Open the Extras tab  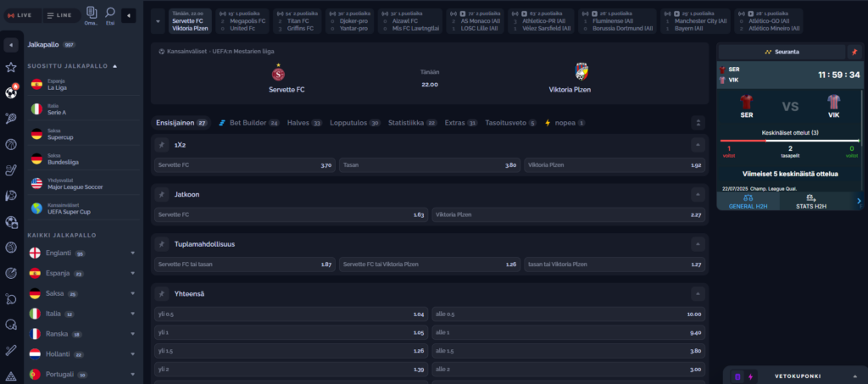(461, 123)
